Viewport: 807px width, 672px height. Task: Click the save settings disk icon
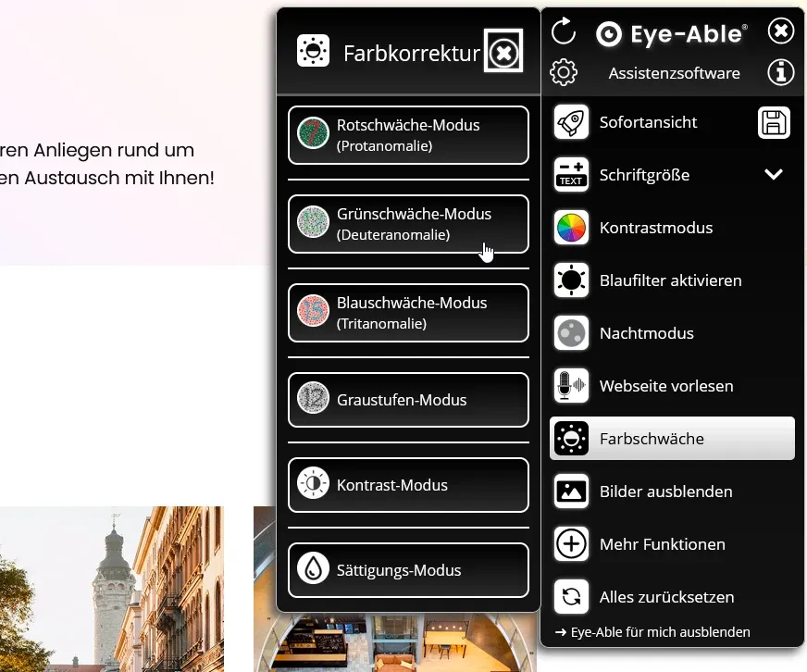click(774, 122)
